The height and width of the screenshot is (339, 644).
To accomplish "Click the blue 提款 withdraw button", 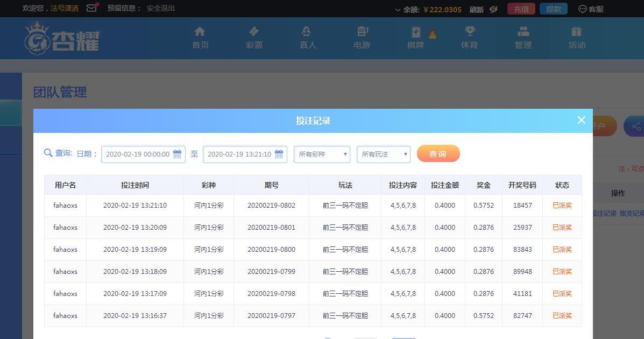I will tap(553, 9).
